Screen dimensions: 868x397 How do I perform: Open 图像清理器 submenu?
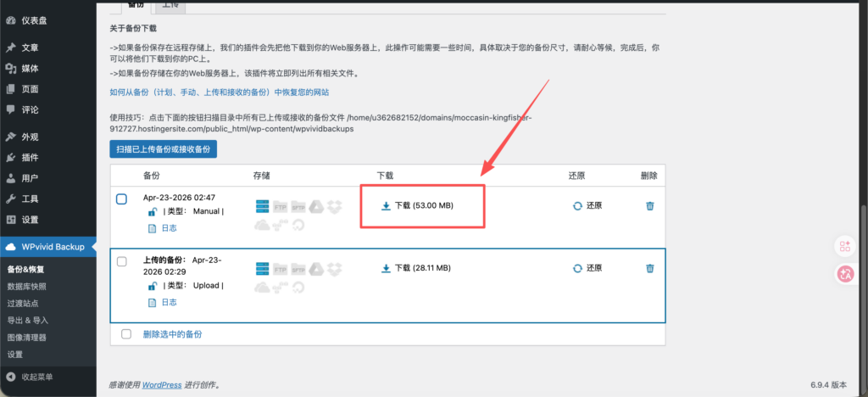coord(26,338)
